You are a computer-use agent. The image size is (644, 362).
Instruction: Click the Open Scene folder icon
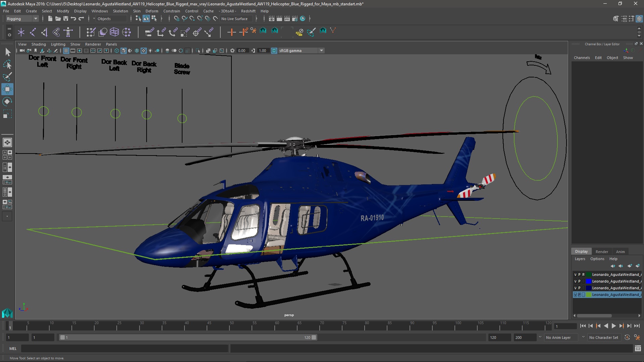pos(58,19)
